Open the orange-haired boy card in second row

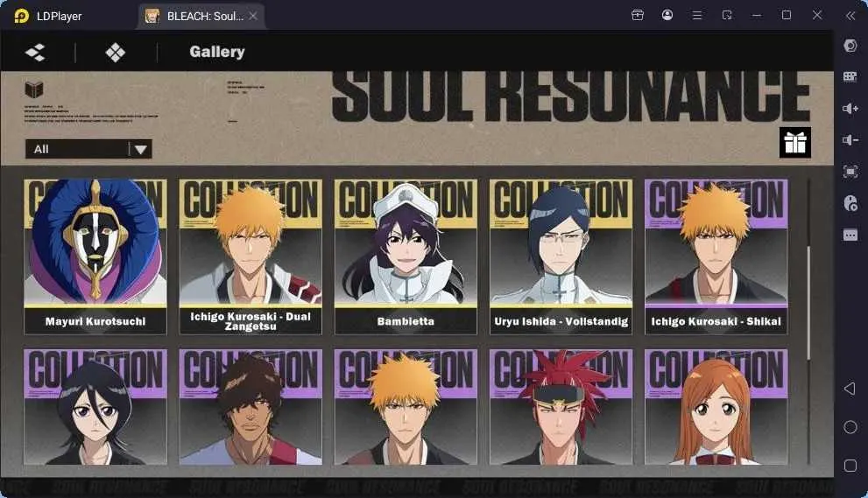click(x=406, y=407)
